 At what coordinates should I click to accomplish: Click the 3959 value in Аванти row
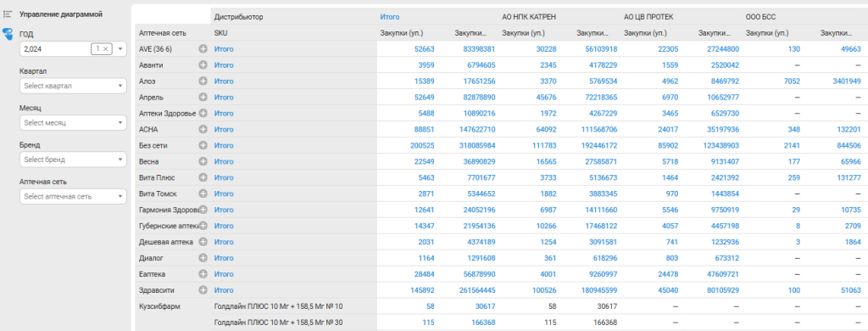pos(426,65)
